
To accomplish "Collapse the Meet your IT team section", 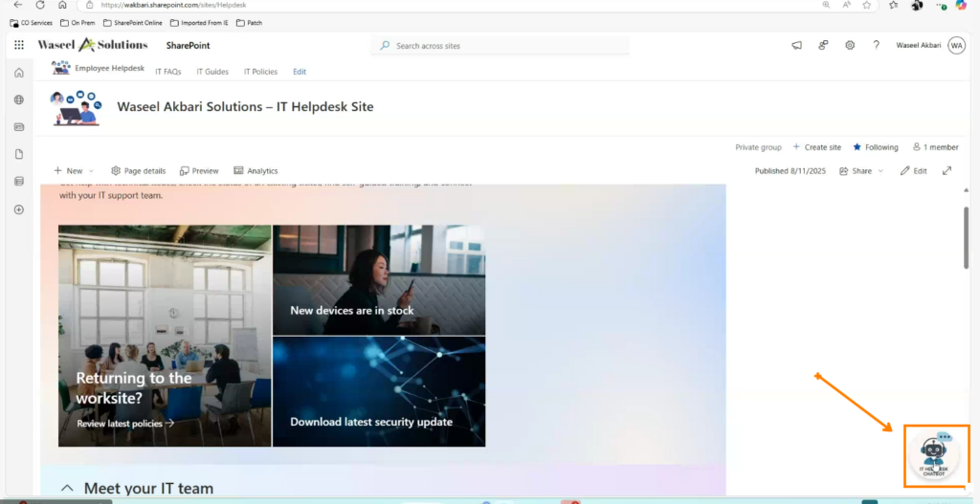I will click(69, 488).
